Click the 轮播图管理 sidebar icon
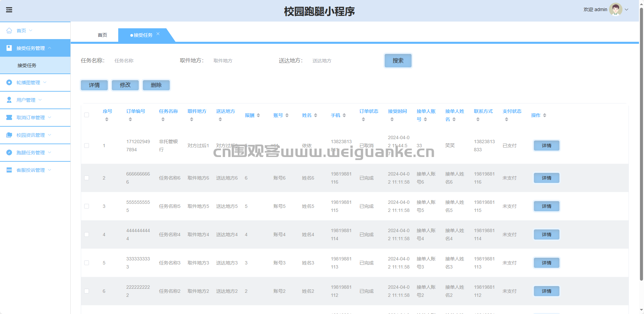644x314 pixels. 9,83
